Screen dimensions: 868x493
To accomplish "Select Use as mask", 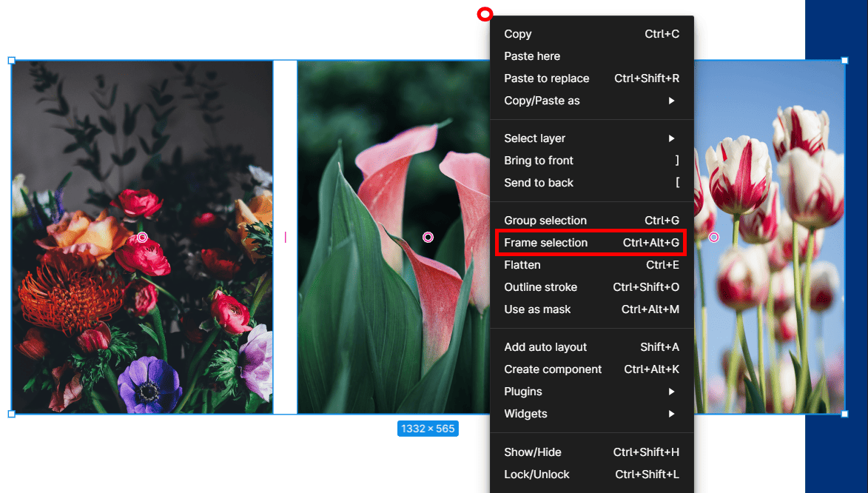I will pyautogui.click(x=592, y=309).
